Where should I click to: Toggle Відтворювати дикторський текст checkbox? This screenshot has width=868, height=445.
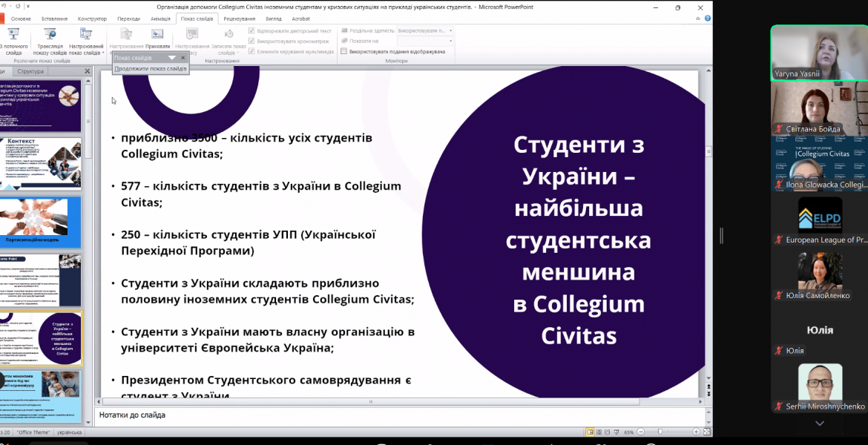point(252,31)
